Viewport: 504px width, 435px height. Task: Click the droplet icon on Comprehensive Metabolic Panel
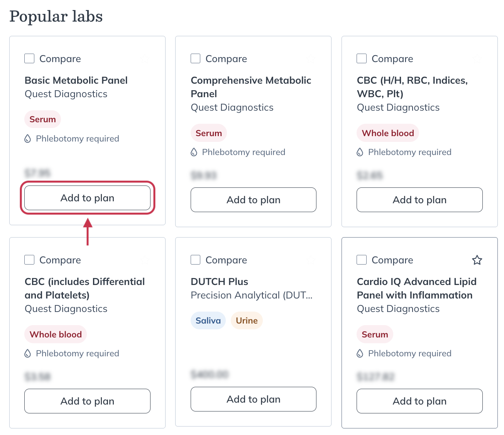(194, 152)
